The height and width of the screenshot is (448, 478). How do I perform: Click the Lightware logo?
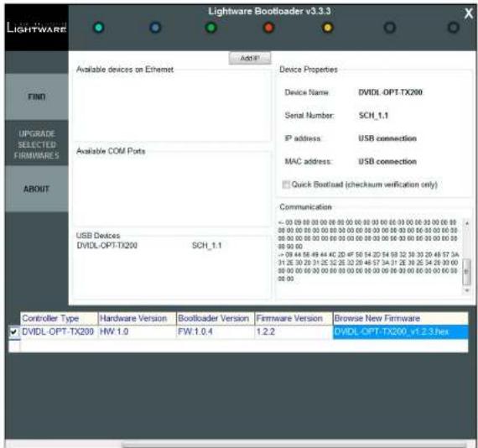coord(37,28)
